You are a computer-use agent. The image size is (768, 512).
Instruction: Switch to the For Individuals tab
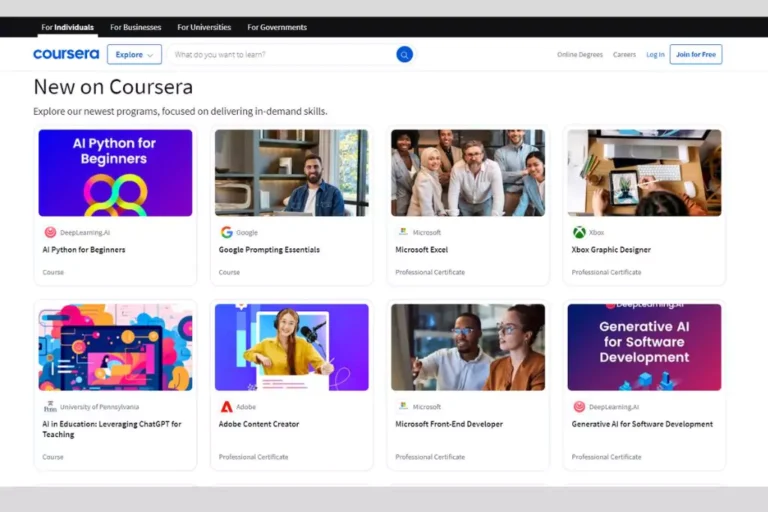pyautogui.click(x=68, y=27)
